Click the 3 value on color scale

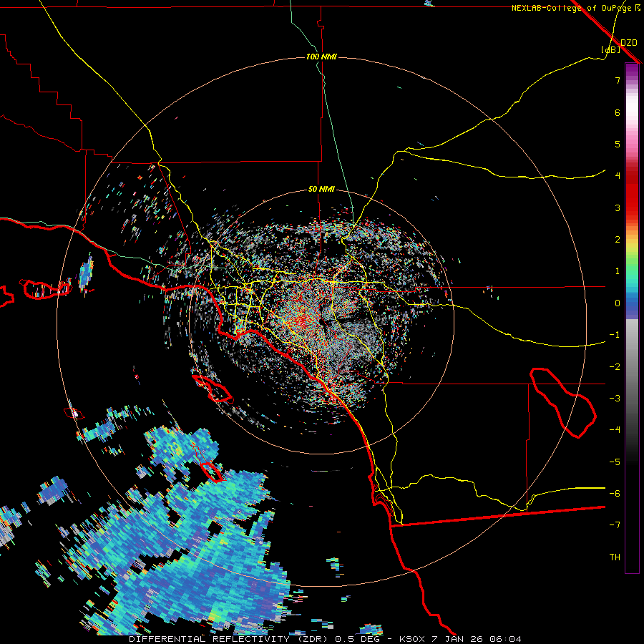(x=618, y=208)
